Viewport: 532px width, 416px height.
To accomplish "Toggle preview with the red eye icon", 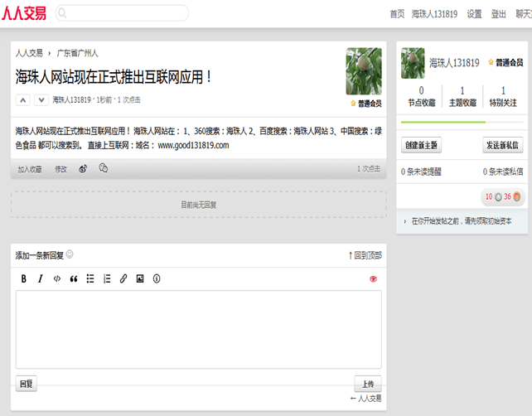I will click(x=373, y=279).
